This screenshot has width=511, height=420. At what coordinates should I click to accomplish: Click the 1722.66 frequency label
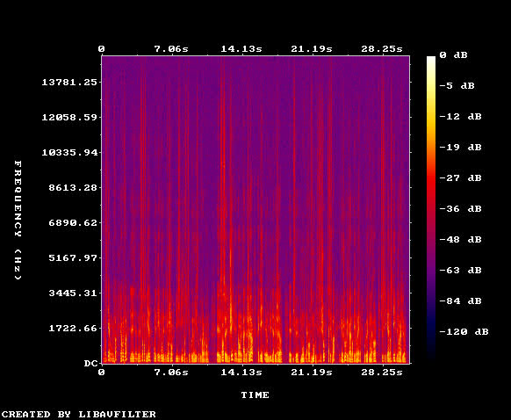pyautogui.click(x=73, y=328)
